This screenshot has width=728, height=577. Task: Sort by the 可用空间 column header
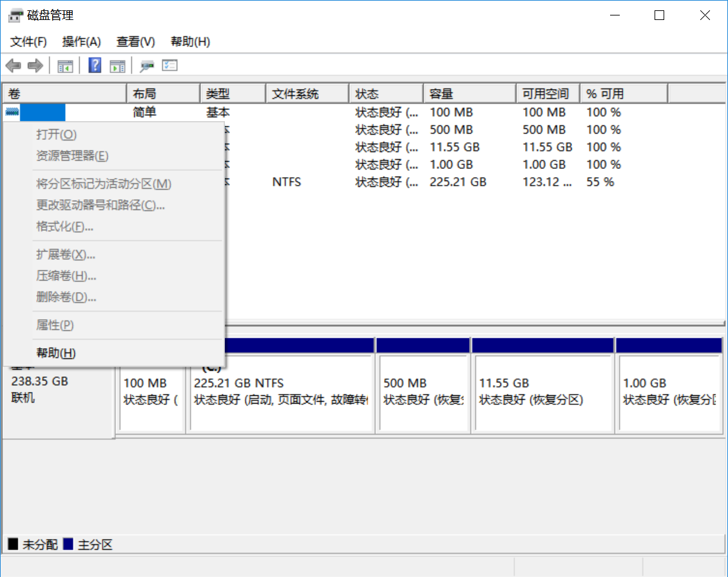pos(548,94)
